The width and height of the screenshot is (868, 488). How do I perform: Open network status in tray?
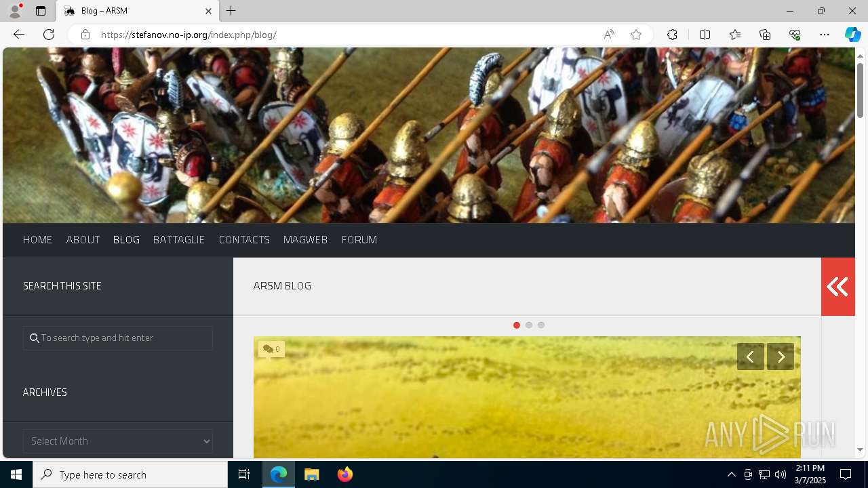tap(764, 474)
